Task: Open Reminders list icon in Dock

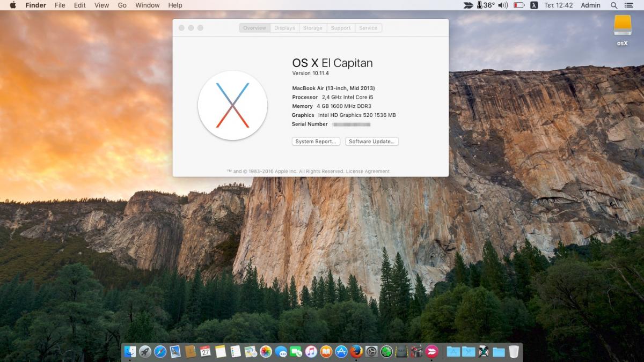Action: pos(235,352)
